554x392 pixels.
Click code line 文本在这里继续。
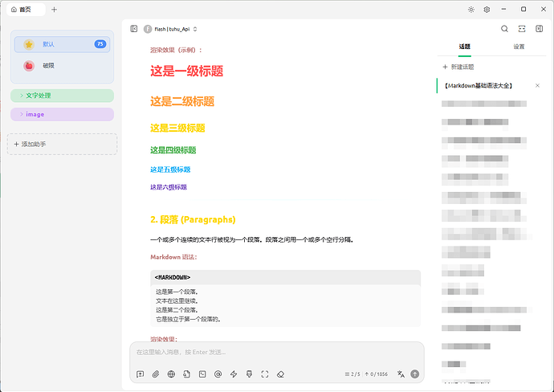click(177, 301)
